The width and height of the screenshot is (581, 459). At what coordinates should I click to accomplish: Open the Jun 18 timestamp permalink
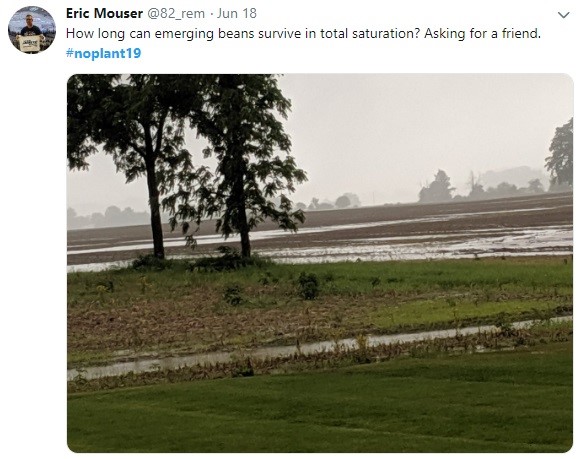tap(237, 13)
